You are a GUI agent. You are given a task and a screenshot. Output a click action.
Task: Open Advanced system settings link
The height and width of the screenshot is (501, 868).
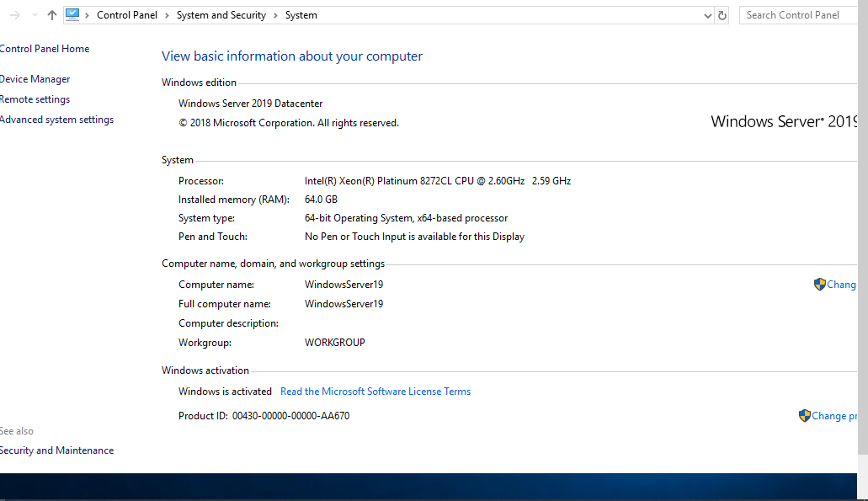(x=56, y=120)
